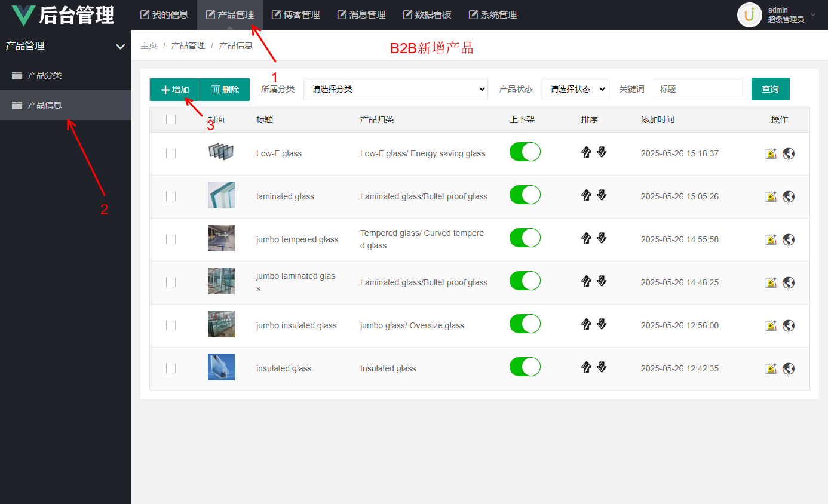The height and width of the screenshot is (504, 828).
Task: Click the edit icon for jumbo laminated glass
Action: click(x=771, y=282)
